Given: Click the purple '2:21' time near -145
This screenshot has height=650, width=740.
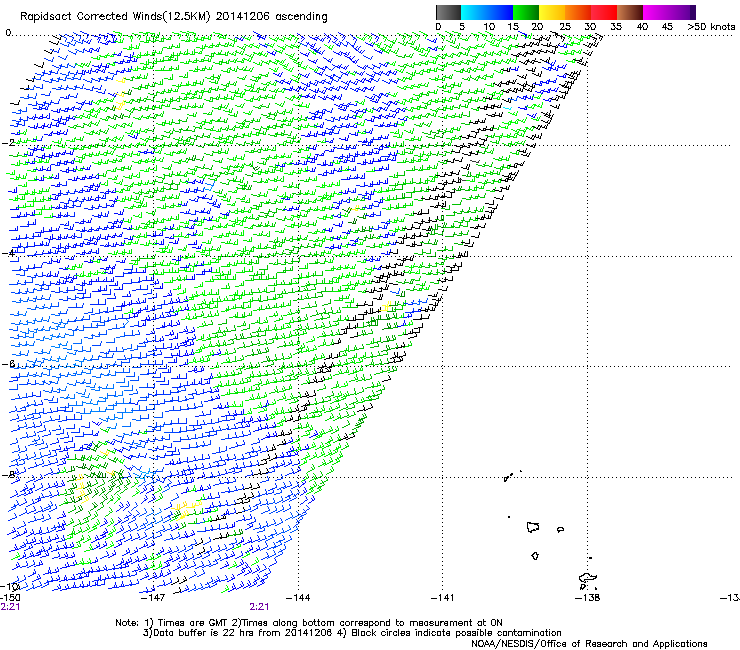Looking at the screenshot, I should 259,607.
